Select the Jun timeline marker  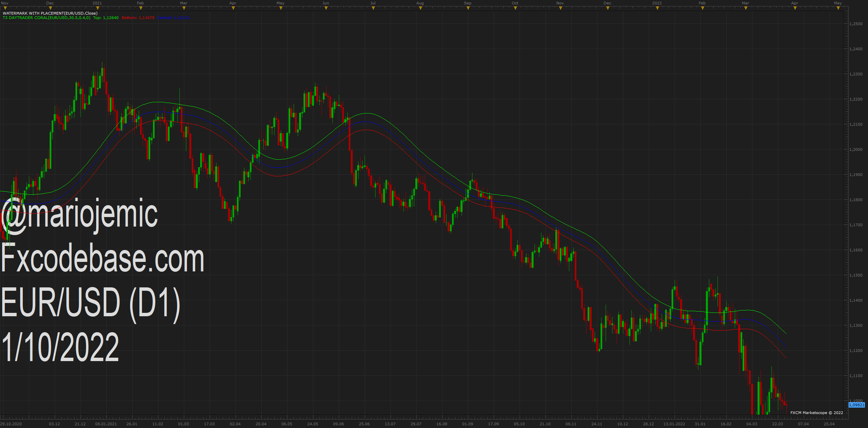point(326,8)
